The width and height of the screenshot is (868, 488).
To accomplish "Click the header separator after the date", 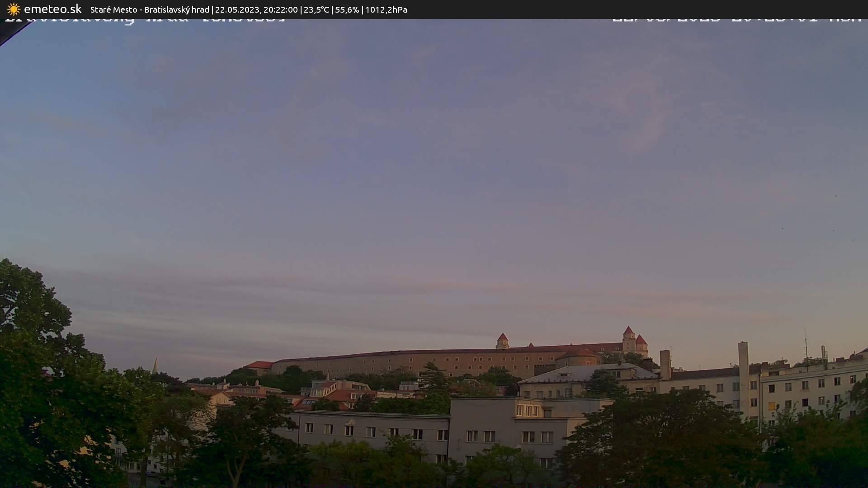I will point(301,9).
